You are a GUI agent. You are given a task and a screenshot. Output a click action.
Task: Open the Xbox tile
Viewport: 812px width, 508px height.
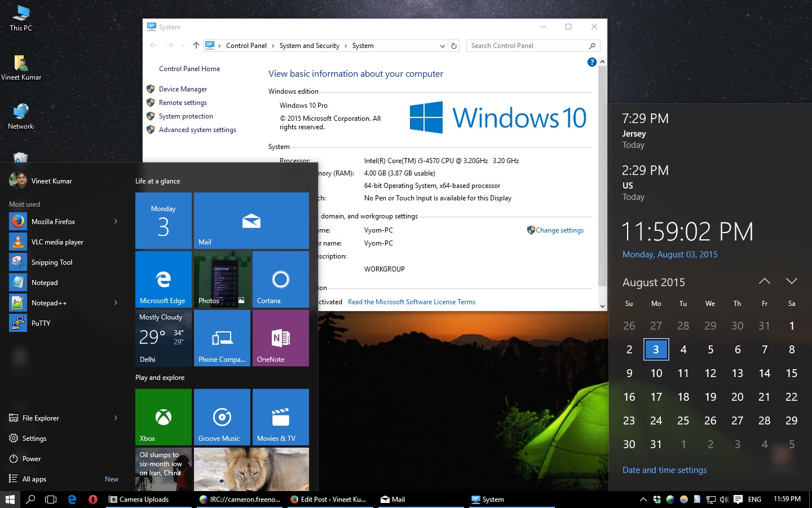[164, 417]
